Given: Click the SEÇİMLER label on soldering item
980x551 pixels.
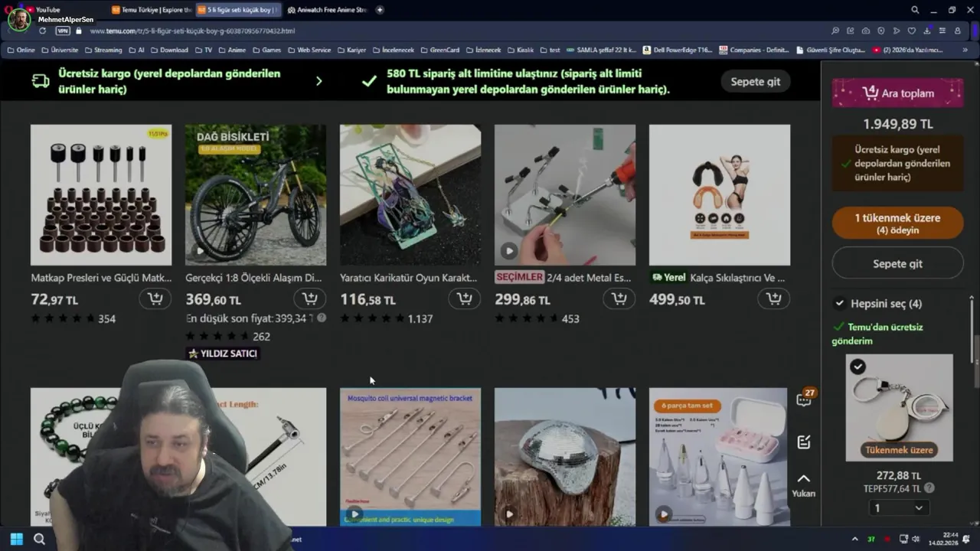Looking at the screenshot, I should (520, 277).
